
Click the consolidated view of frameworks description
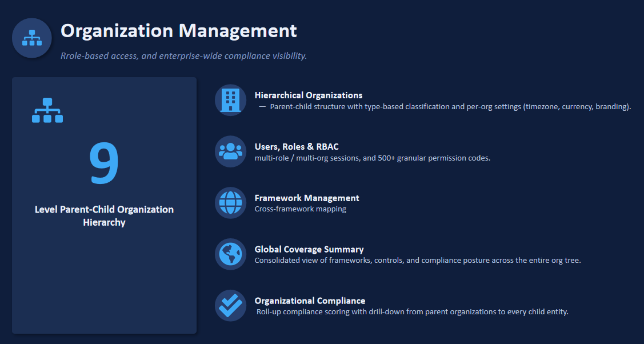418,260
